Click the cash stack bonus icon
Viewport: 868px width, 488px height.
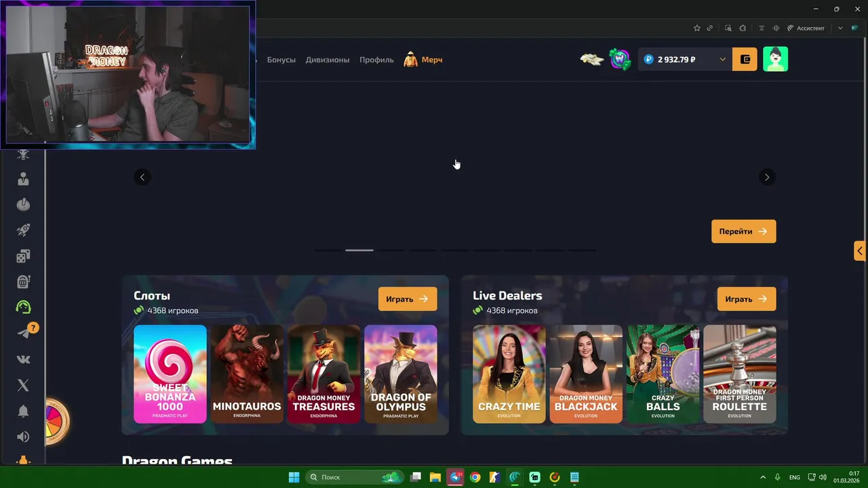point(592,60)
